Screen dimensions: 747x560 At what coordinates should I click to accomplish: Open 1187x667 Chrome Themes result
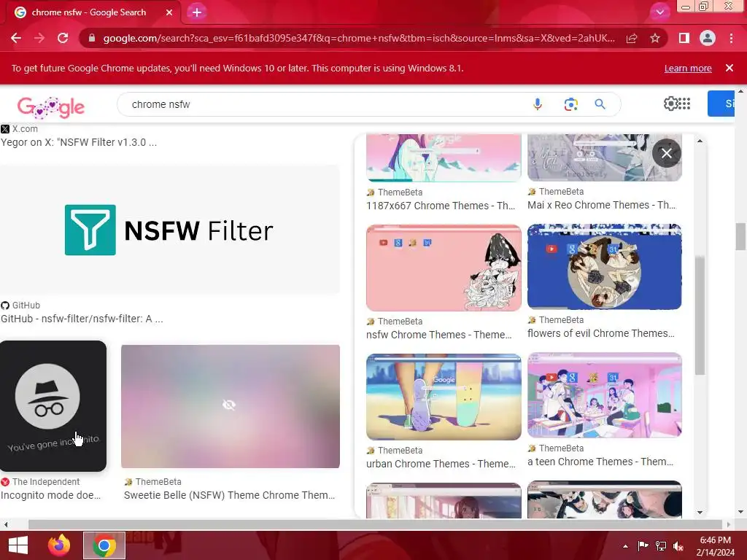click(x=441, y=206)
